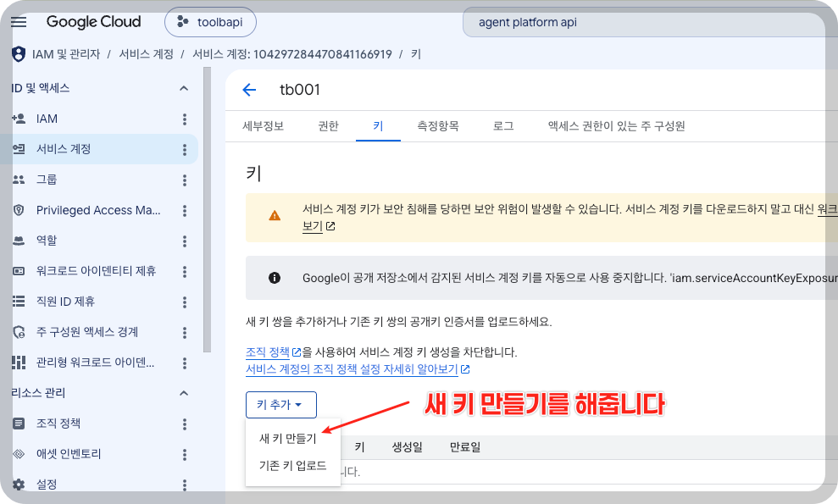
Task: Open more options for 워크로드 아이덴티티 제휴
Action: tap(185, 272)
